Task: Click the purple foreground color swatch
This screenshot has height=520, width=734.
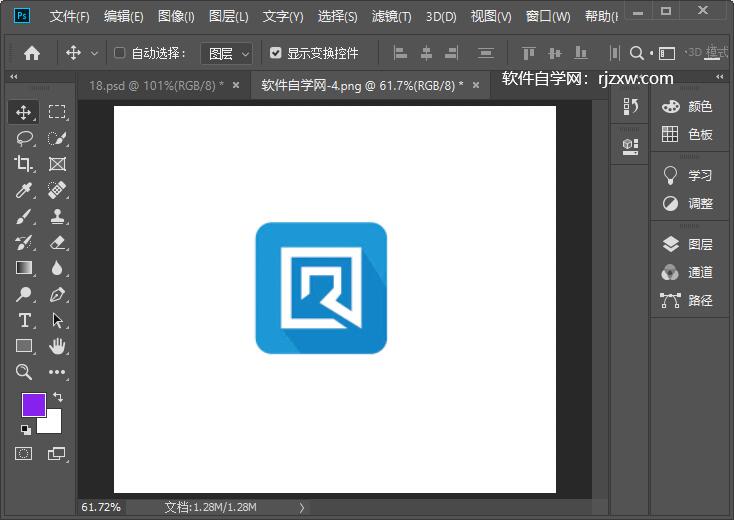Action: 34,404
